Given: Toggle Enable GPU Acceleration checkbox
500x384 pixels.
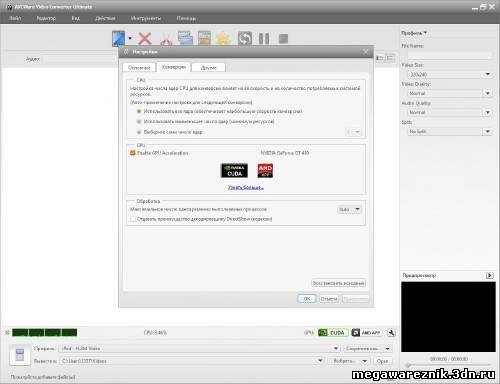Looking at the screenshot, I should pos(132,153).
